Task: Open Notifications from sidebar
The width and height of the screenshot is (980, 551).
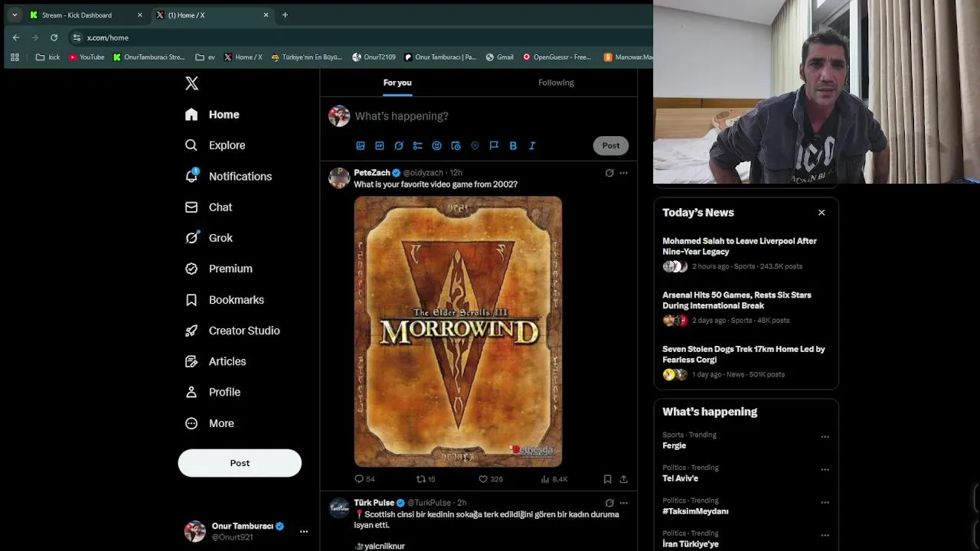Action: (228, 176)
